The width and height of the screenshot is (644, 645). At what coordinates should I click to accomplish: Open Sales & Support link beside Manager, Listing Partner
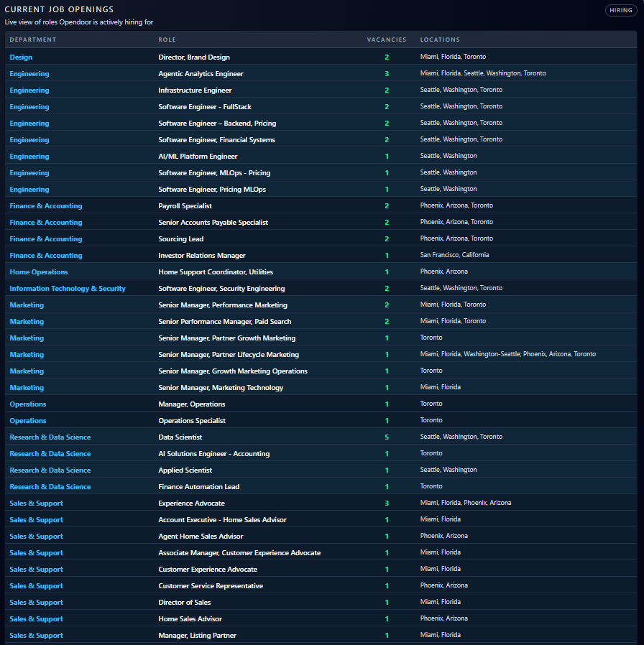tap(36, 635)
